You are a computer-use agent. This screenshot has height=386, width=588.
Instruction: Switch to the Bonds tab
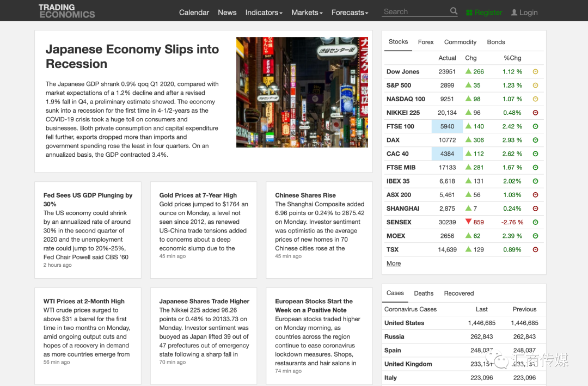click(x=496, y=42)
